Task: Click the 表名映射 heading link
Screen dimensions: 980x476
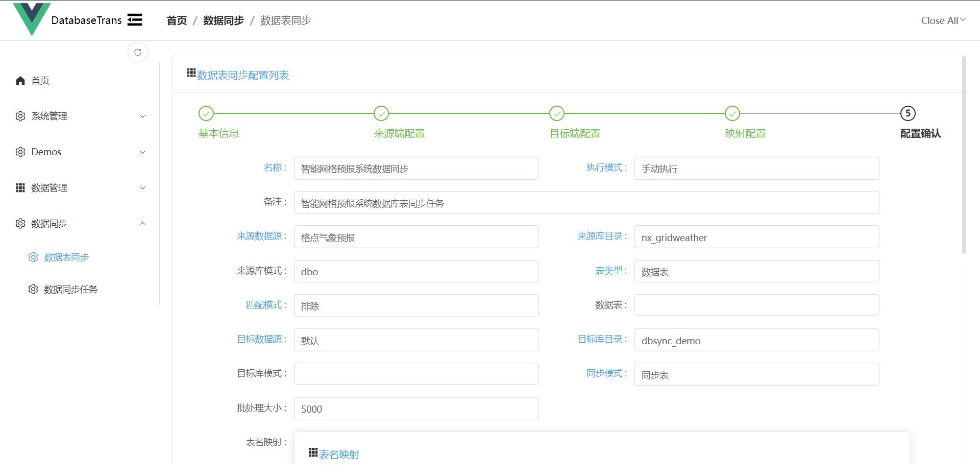Action: pyautogui.click(x=339, y=455)
